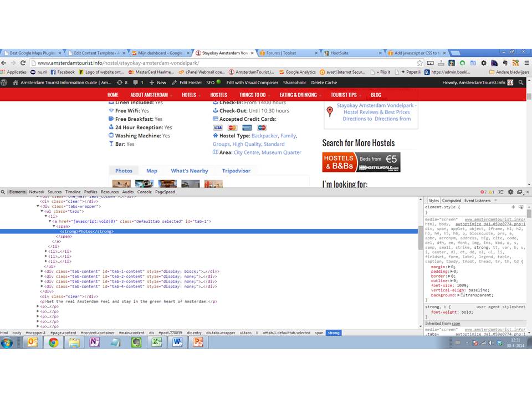Viewport: 532px width, 399px height.
Task: Select the Tripadvisor tab on the page
Action: pos(236,171)
